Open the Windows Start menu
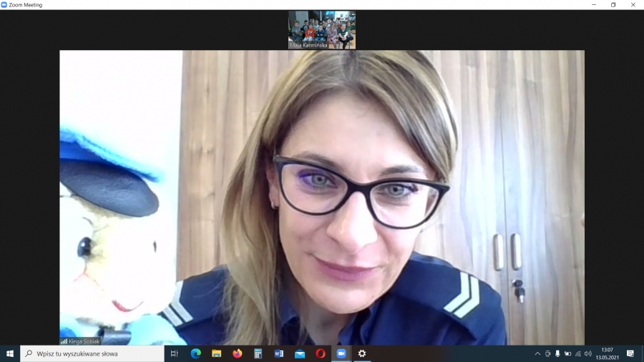The height and width of the screenshot is (362, 644). click(x=10, y=353)
